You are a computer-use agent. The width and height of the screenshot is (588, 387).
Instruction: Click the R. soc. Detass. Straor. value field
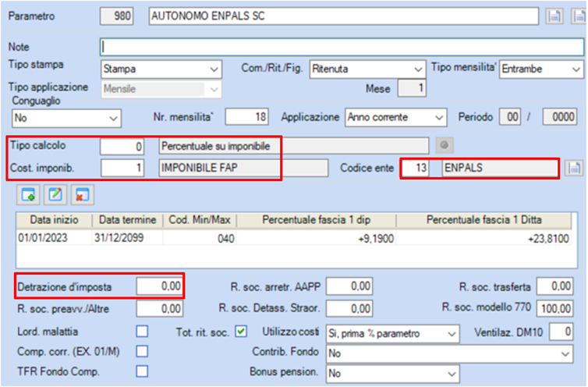[x=349, y=309]
